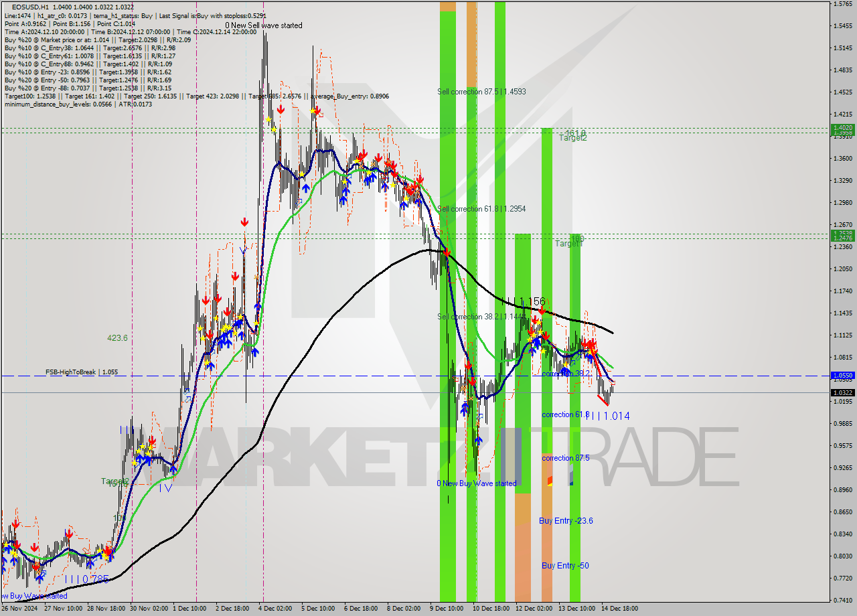
Task: Click the blue 'correction 38.2' label
Action: [x=566, y=374]
